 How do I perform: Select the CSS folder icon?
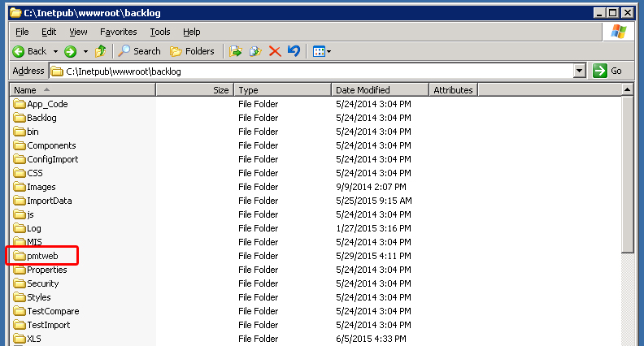[x=20, y=173]
